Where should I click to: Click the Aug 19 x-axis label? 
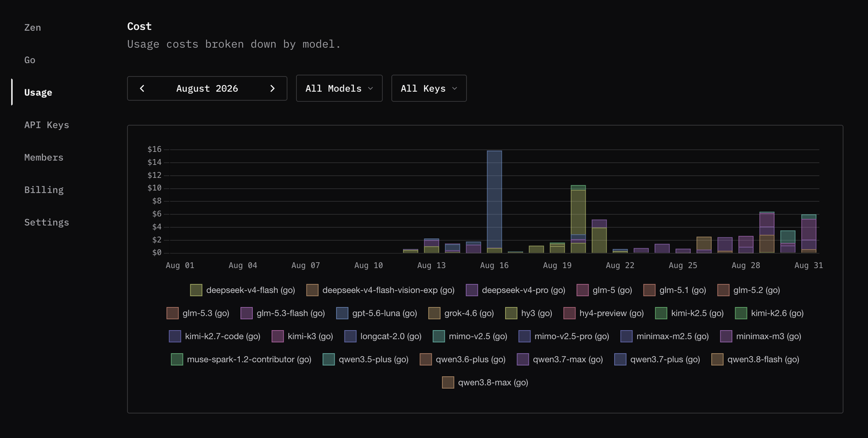click(557, 266)
